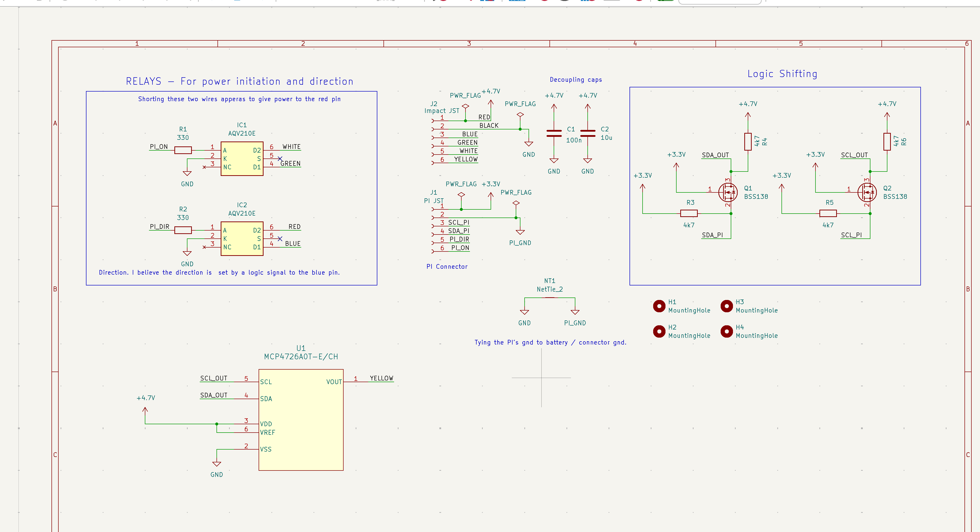Select the GND symbol below U1 VSS pin
The width and height of the screenshot is (980, 532).
217,464
